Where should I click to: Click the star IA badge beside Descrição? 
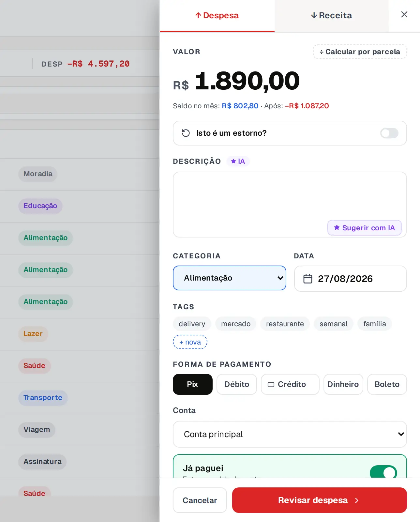tap(238, 161)
